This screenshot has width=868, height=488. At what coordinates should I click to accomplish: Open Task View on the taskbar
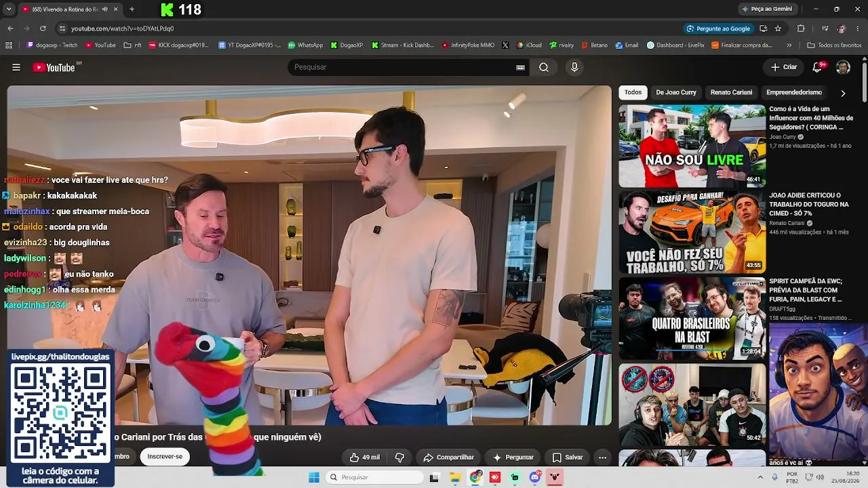(435, 477)
